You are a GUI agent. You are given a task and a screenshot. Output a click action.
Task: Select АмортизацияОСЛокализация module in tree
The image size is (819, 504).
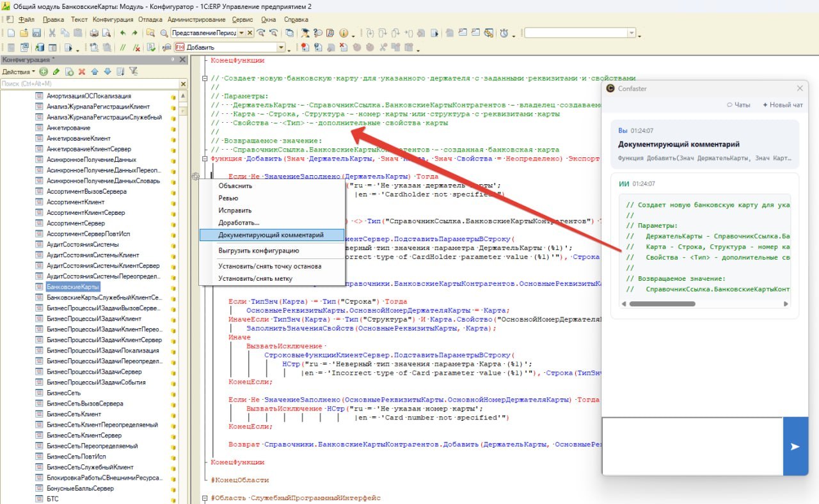point(88,96)
